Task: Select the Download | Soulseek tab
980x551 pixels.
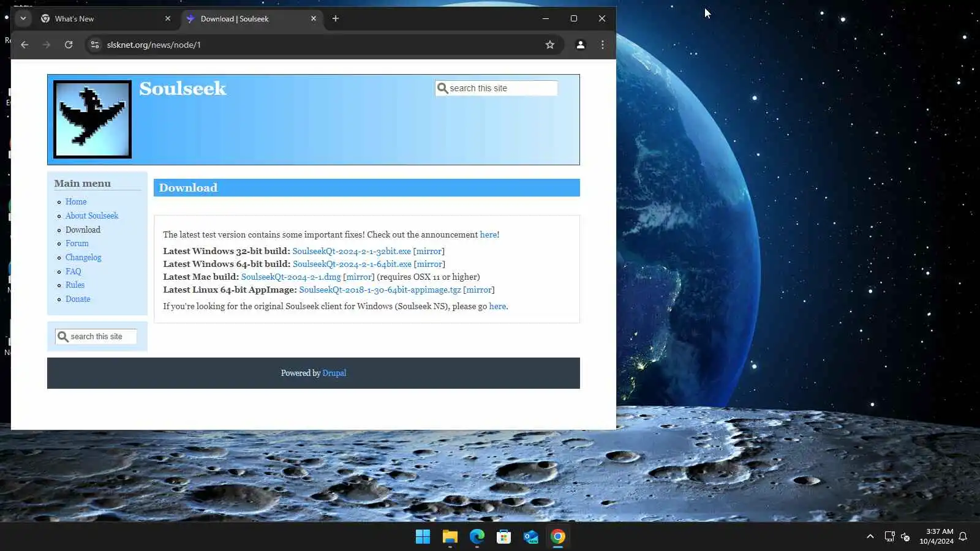Action: [x=252, y=18]
